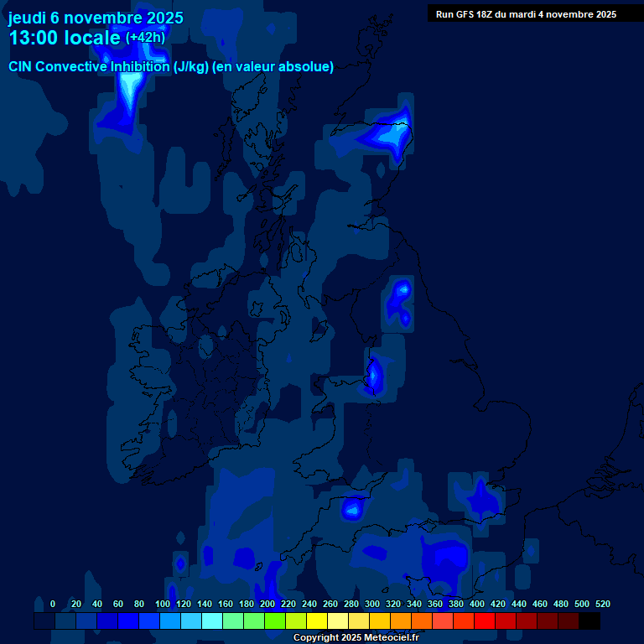644x644 pixels.
Task: Click the bright CIN patch over northeast Scotland
Action: coord(392,134)
